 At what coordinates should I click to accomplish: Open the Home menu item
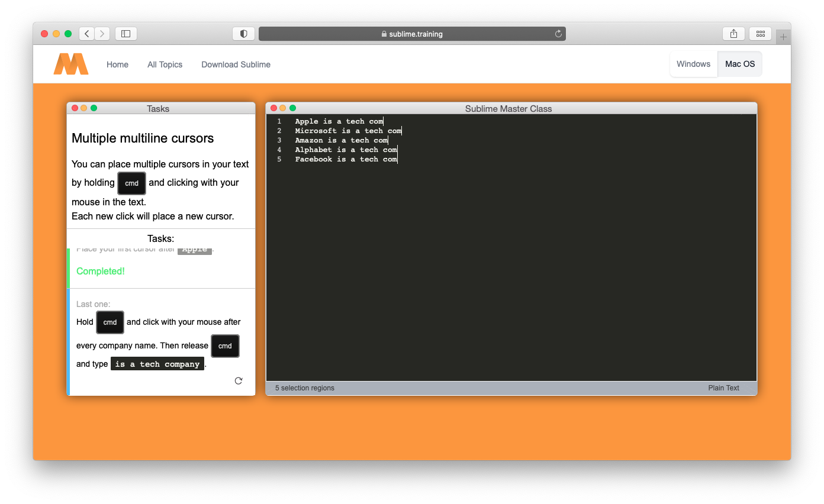coord(117,64)
